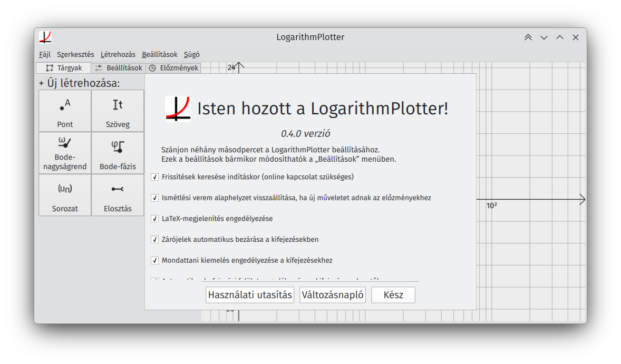Add a Bode-fázis object
The image size is (621, 364).
pos(118,153)
